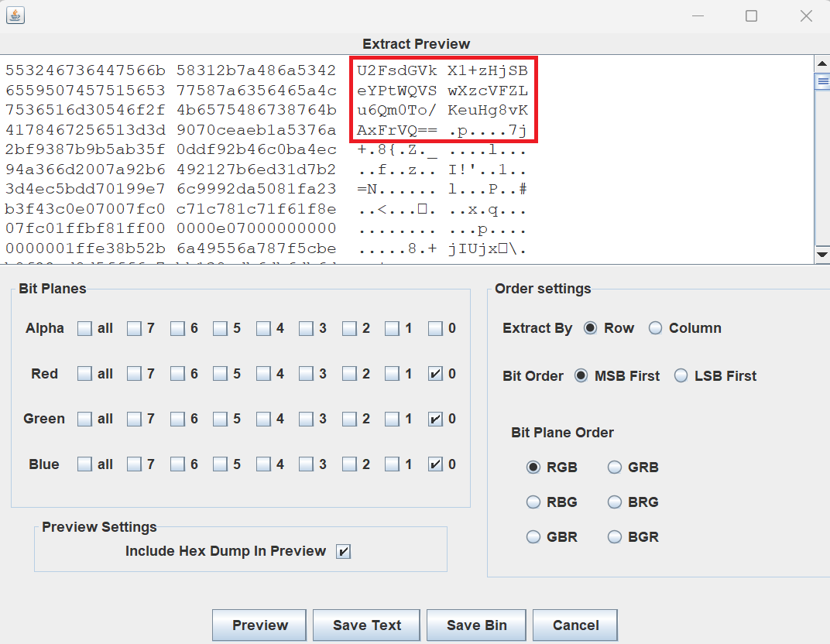
Task: Click the Java application icon in title bar
Action: (15, 15)
